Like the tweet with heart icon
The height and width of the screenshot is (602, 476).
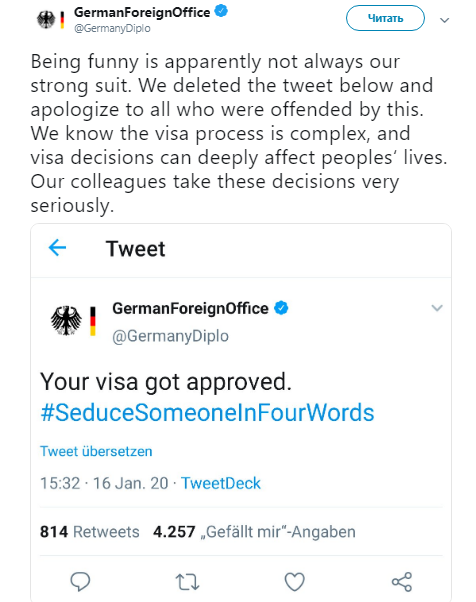pos(294,582)
